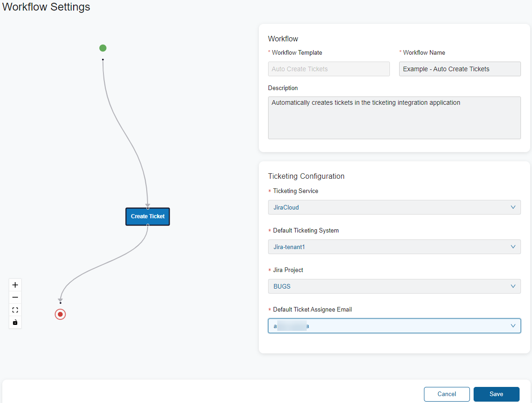This screenshot has height=403, width=532.
Task: Select the green start node
Action: click(x=103, y=48)
